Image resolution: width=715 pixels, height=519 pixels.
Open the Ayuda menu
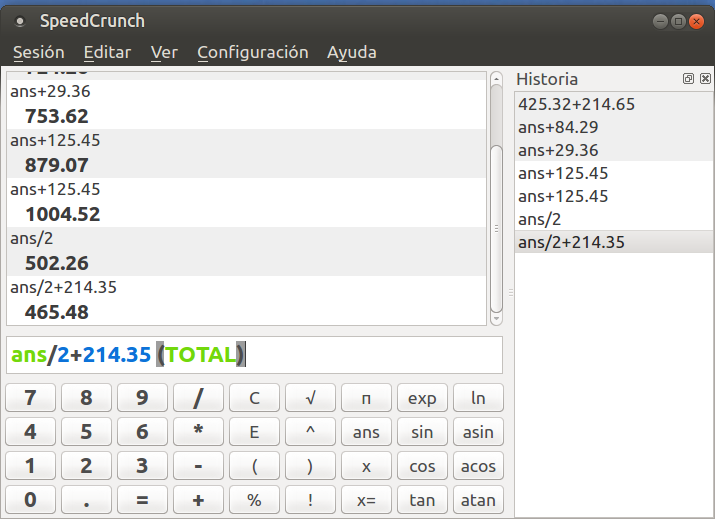[352, 52]
